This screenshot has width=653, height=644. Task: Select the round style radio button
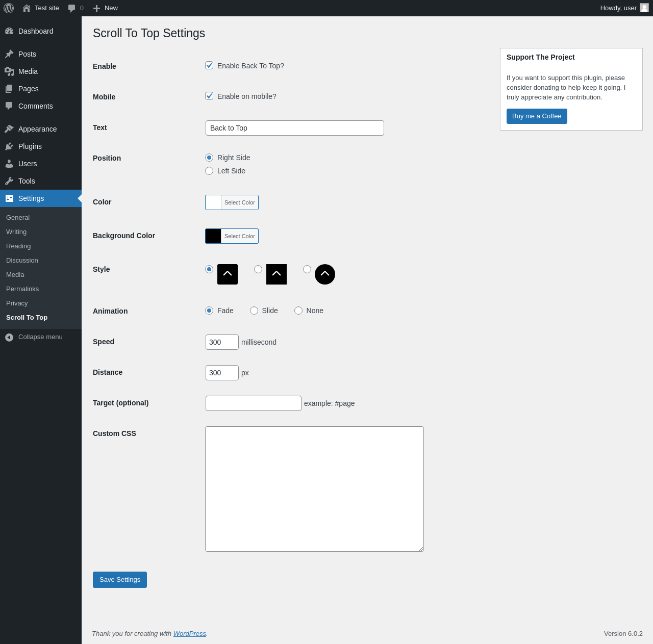[x=307, y=269]
